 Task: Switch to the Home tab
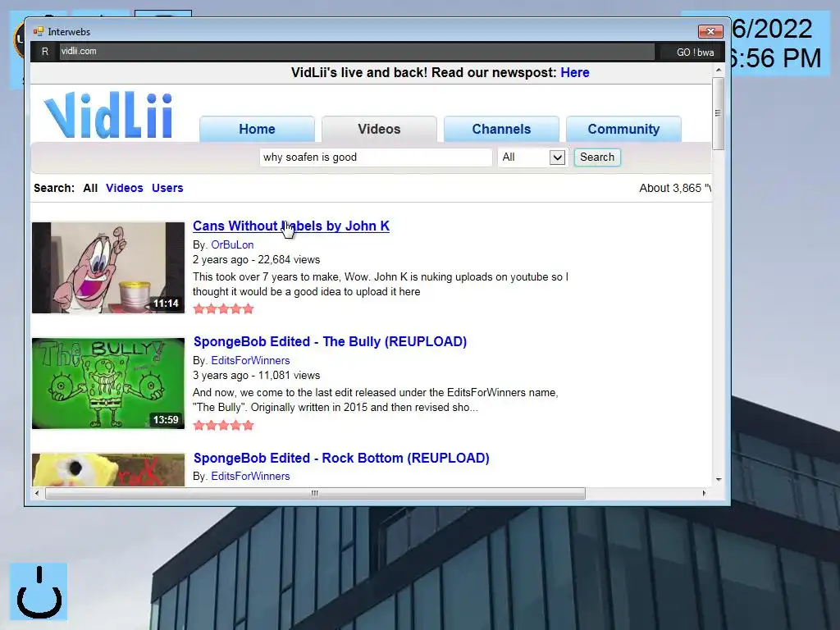(257, 129)
